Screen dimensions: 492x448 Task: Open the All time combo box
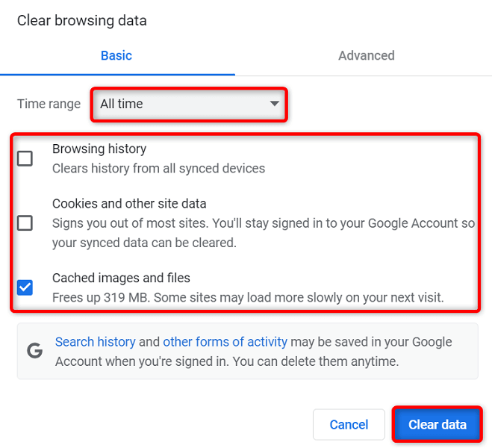click(189, 104)
